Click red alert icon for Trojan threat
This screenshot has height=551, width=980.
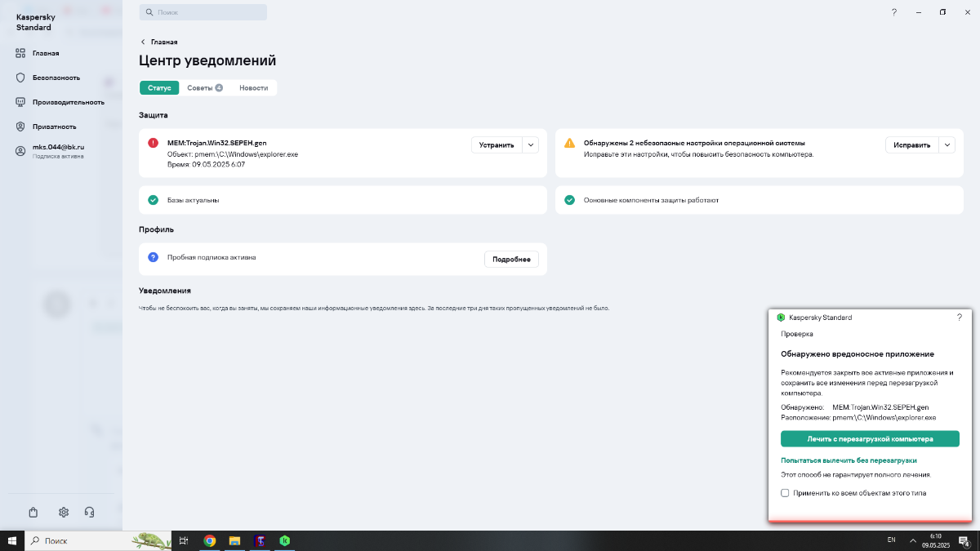click(153, 143)
